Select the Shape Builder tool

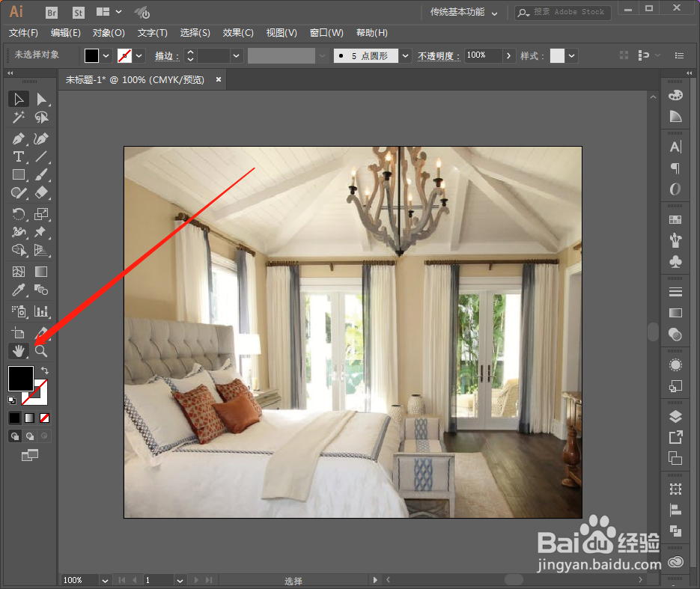pos(19,250)
